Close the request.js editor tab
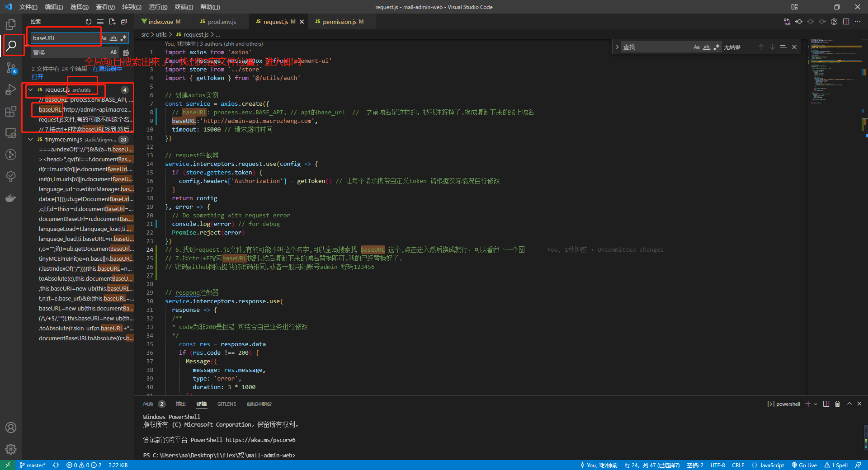Screen dimensions: 868x470 tap(302, 22)
